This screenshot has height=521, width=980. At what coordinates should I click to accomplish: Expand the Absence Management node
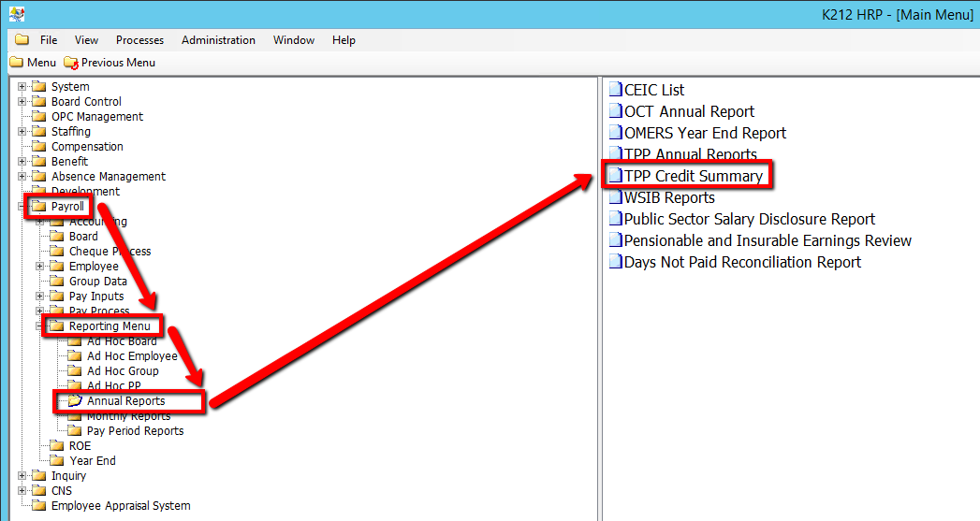[22, 177]
